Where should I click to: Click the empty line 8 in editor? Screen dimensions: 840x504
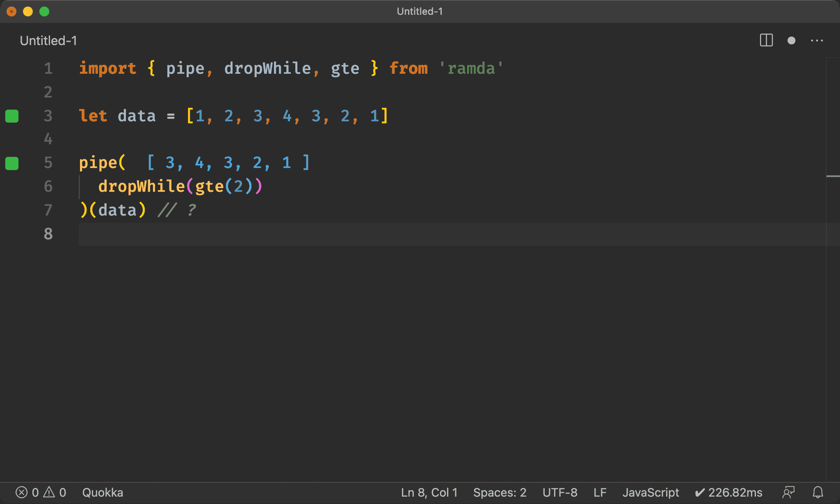click(x=451, y=234)
